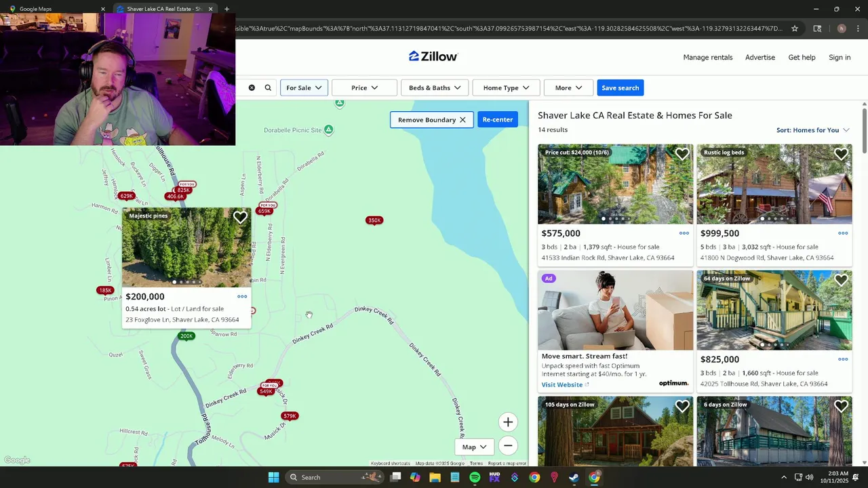Open three-dot menu on $200,000 lot popup
Screen dimensions: 868x488
point(242,296)
